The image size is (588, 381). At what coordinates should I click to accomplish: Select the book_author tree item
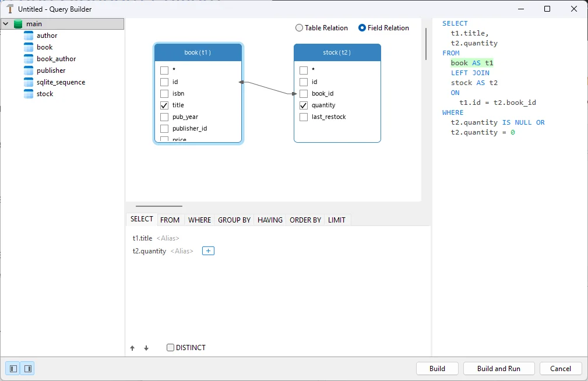pyautogui.click(x=57, y=59)
